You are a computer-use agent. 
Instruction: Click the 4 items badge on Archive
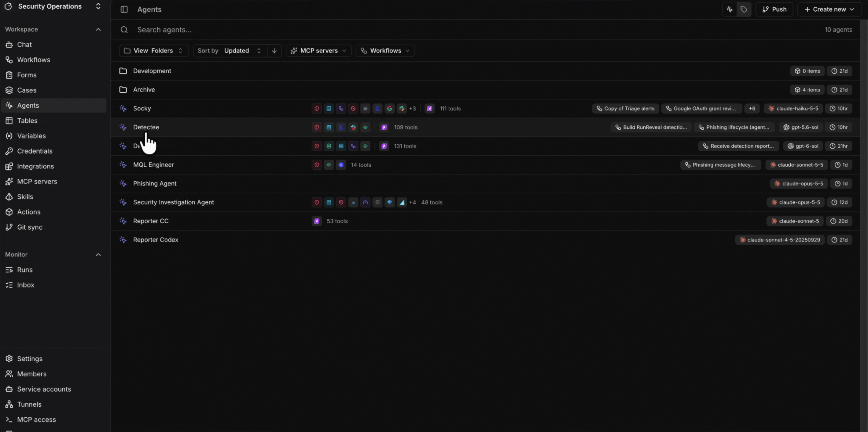pos(807,90)
